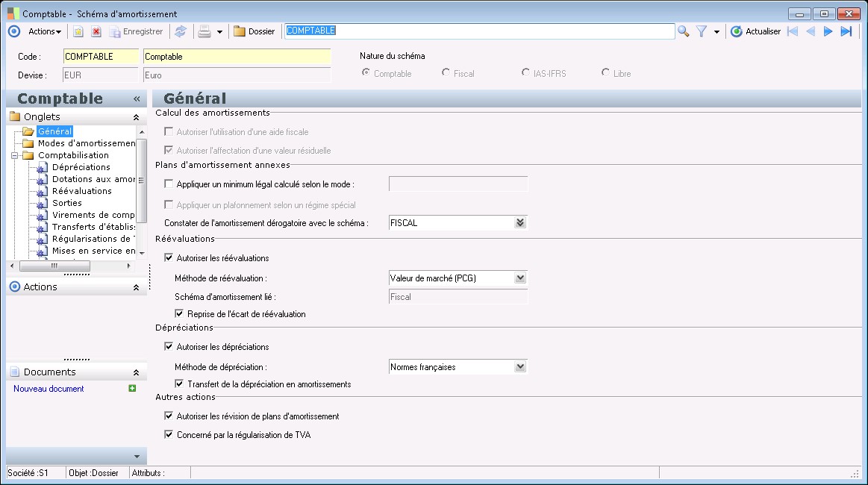
Task: Click the refresh arrows toolbar icon
Action: pyautogui.click(x=181, y=31)
